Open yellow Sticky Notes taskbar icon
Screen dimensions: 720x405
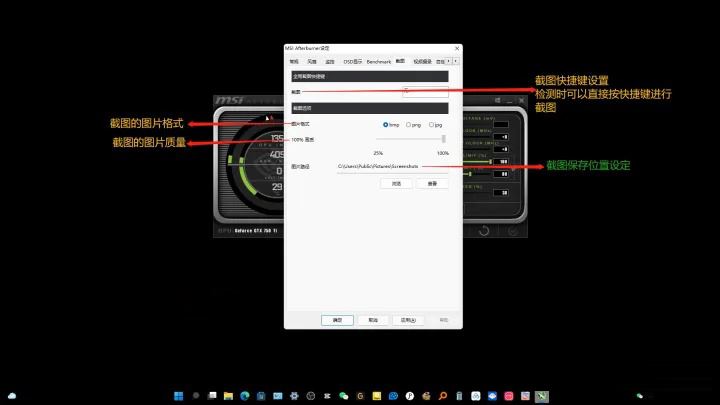coord(377,396)
